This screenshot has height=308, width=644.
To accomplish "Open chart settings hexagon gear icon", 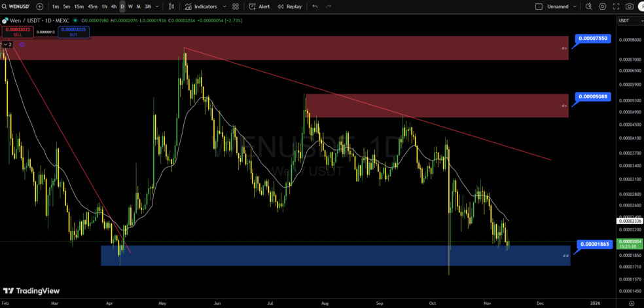I will point(603,7).
